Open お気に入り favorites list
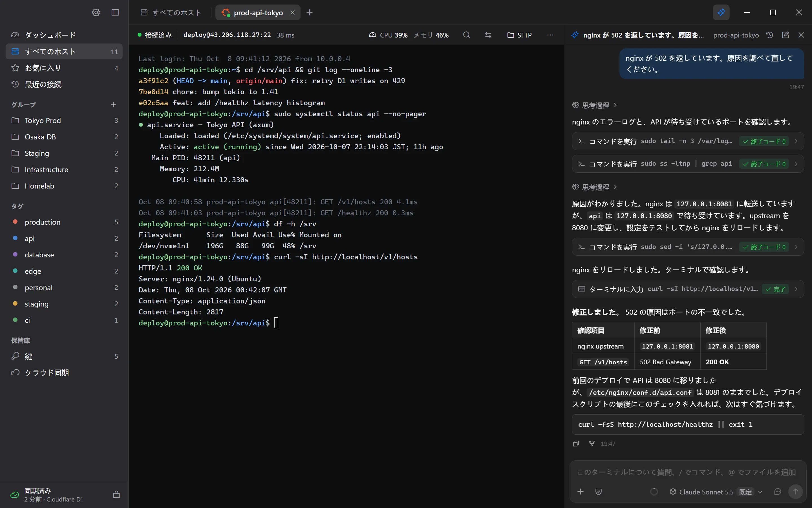The width and height of the screenshot is (812, 508). (64, 68)
